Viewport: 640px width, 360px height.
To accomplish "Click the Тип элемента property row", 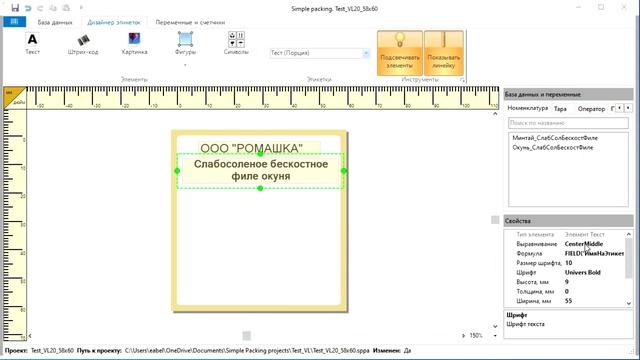I will pyautogui.click(x=565, y=234).
